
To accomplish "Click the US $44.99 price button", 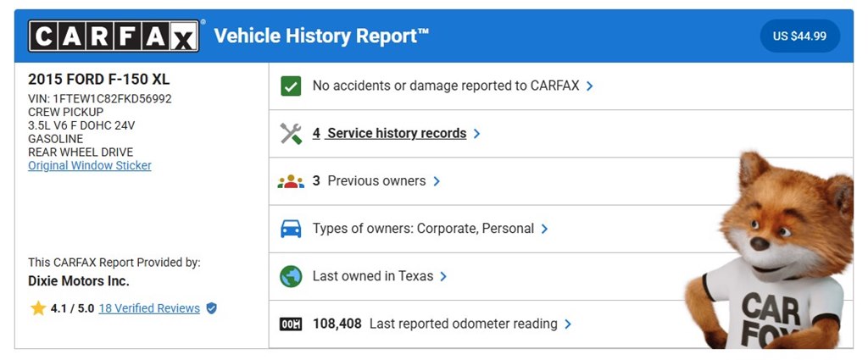I will click(x=799, y=36).
